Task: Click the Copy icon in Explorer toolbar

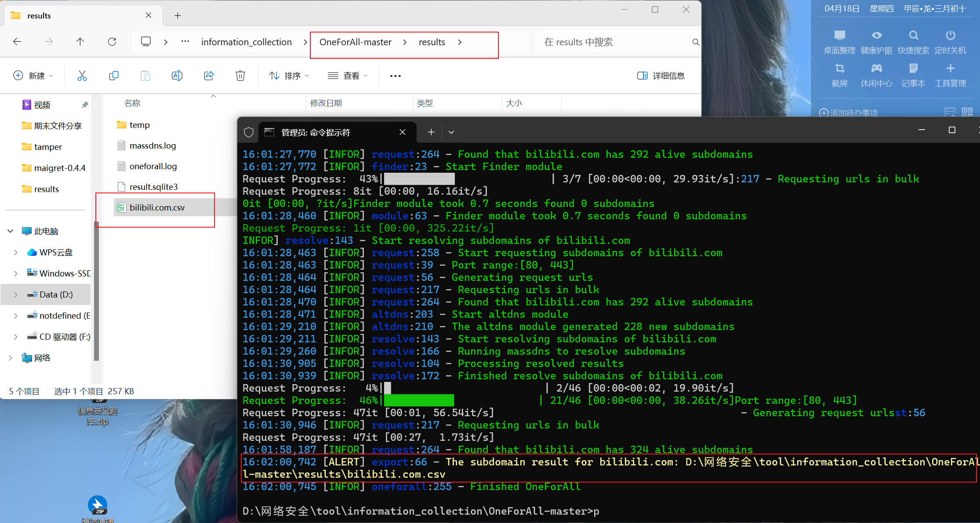Action: [x=113, y=76]
